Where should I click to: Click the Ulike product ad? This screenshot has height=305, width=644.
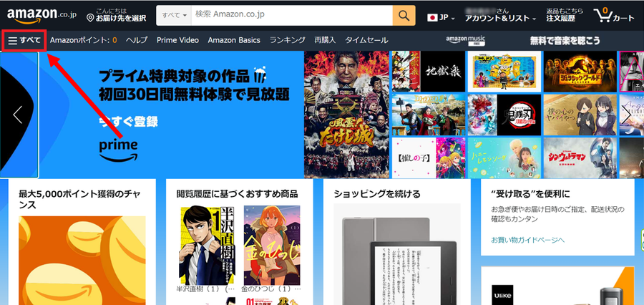pyautogui.click(x=557, y=286)
